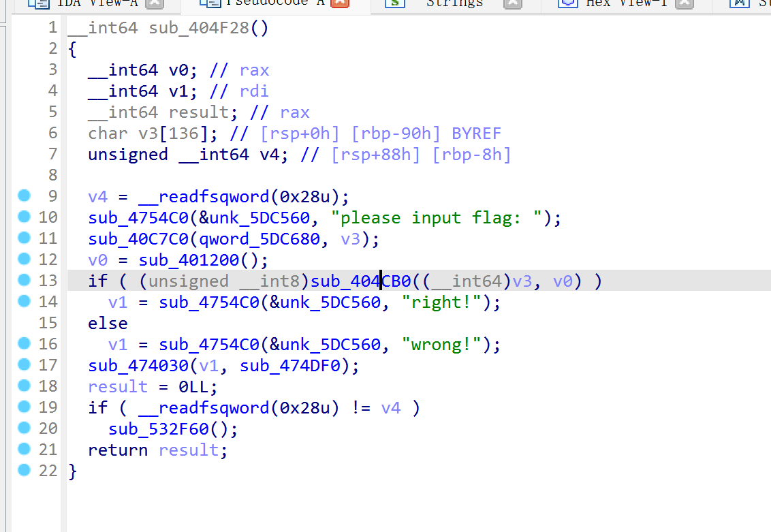Viewport: 771px width, 532px height.
Task: Toggle breakpoint dot on line 17
Action: [25, 365]
